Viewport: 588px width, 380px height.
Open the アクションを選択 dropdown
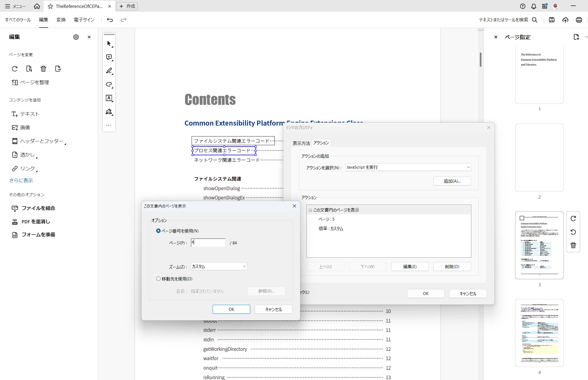tap(408, 167)
